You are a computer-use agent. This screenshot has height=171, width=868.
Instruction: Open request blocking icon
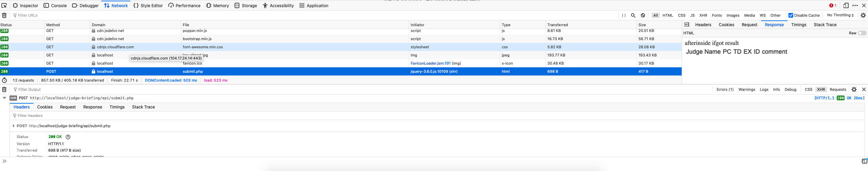pyautogui.click(x=643, y=15)
